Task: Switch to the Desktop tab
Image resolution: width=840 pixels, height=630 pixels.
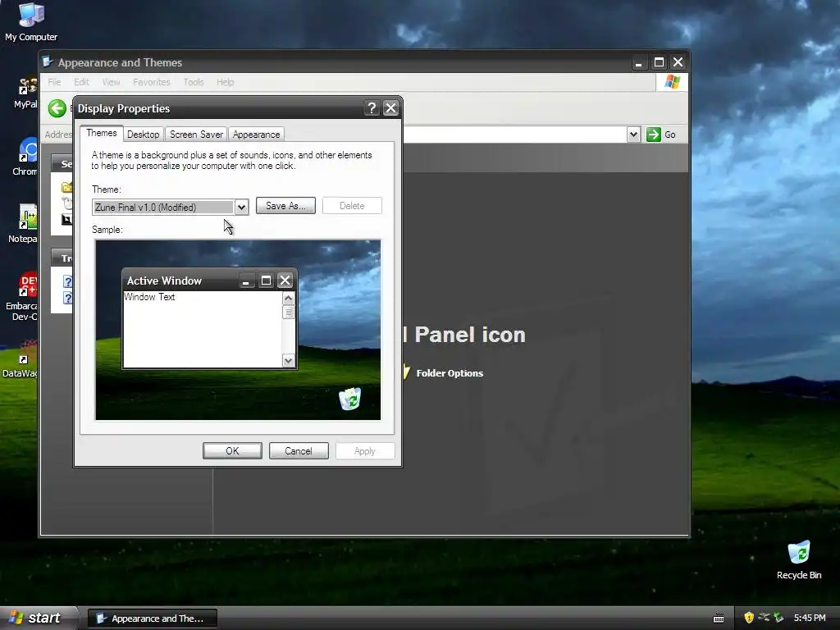Action: [143, 135]
